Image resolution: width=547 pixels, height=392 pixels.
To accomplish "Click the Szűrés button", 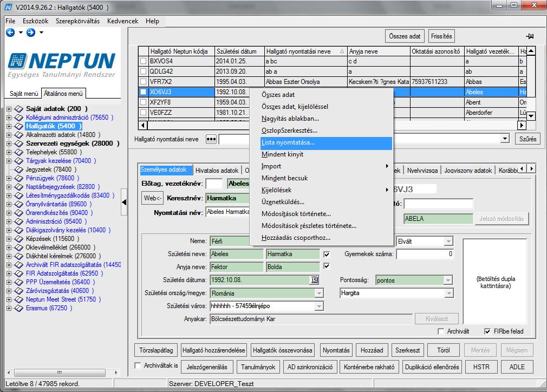I will pyautogui.click(x=528, y=139).
